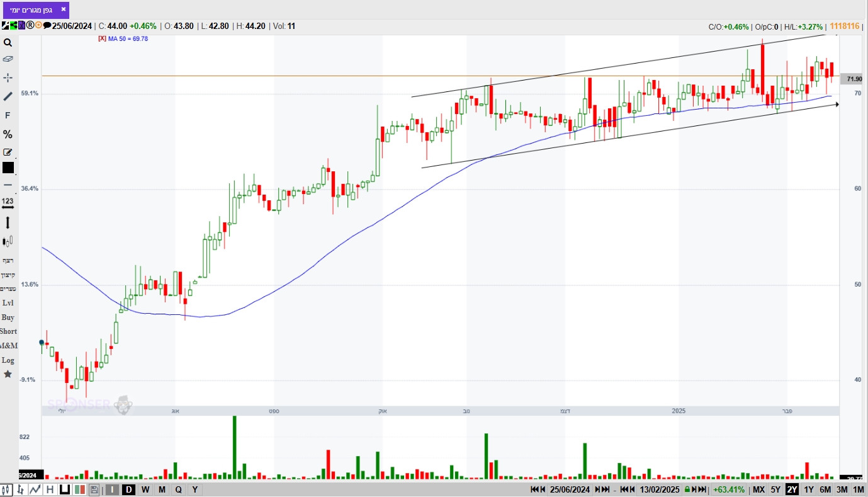The width and height of the screenshot is (868, 497).
Task: Select the Fibonacci F tool
Action: coord(8,115)
